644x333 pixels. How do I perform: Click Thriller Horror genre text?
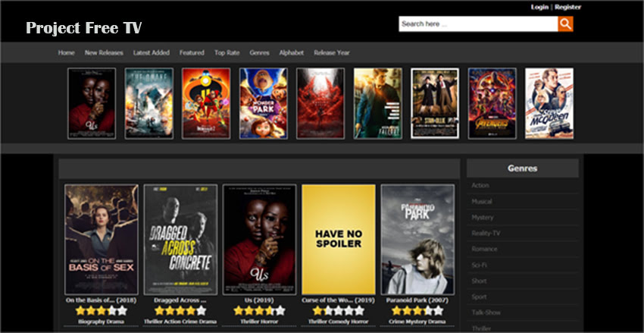pyautogui.click(x=259, y=322)
